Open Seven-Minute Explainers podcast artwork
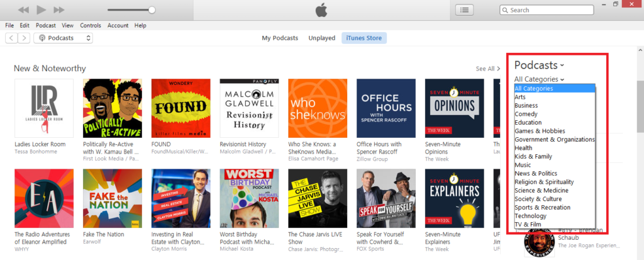This screenshot has width=644, height=260. click(x=454, y=198)
